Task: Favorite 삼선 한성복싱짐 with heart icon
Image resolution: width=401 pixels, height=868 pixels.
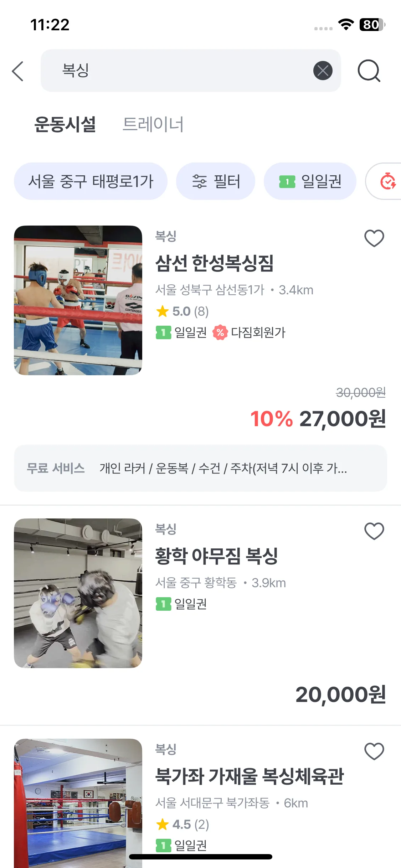Action: tap(374, 238)
